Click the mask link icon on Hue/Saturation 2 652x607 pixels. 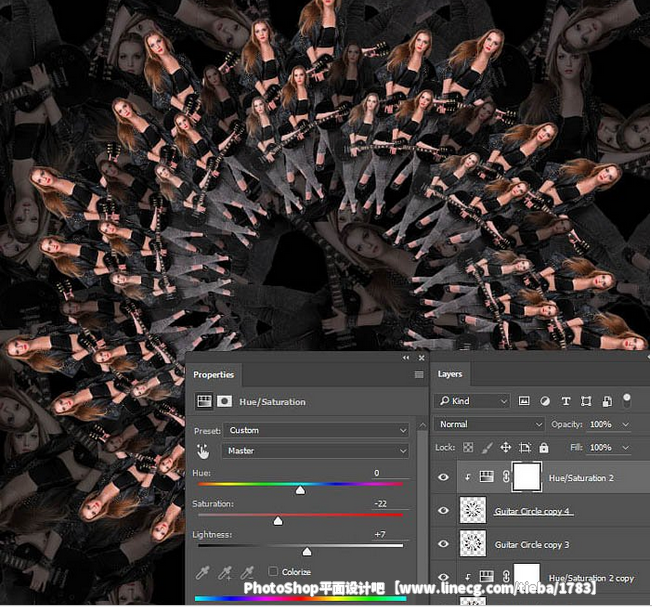point(506,476)
